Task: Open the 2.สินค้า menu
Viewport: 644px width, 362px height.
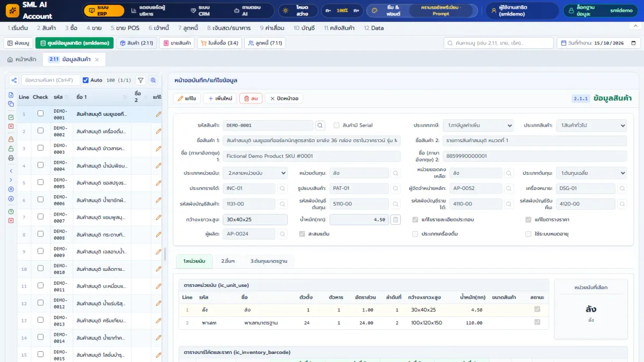Action: point(46,28)
